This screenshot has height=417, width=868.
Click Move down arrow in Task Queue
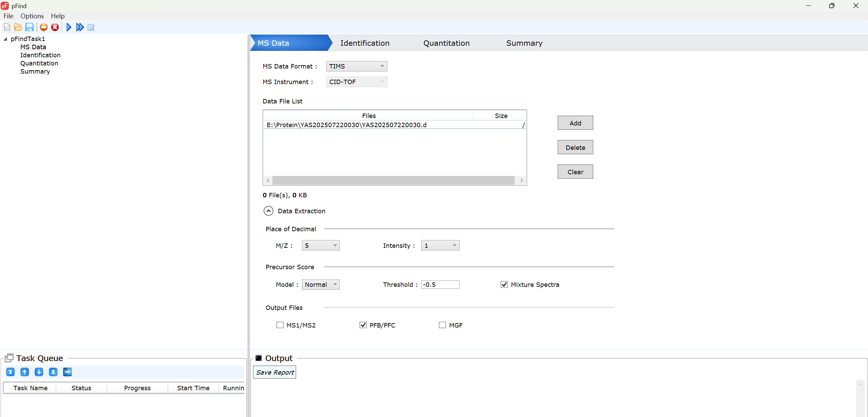click(x=39, y=372)
